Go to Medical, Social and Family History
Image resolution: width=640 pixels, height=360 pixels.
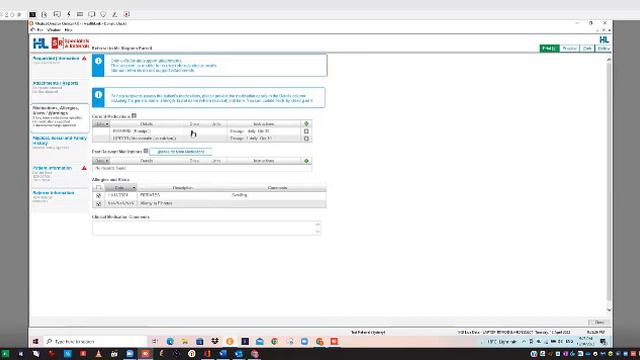(60, 140)
